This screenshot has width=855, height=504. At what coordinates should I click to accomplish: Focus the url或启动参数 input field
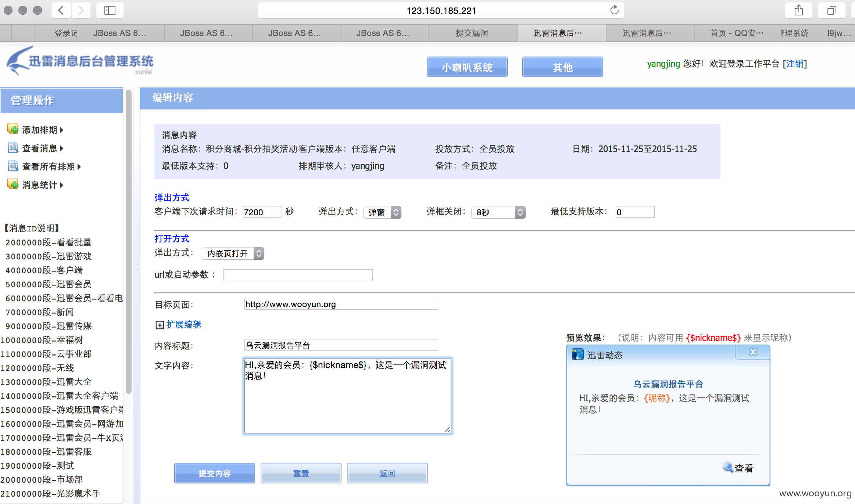click(298, 275)
